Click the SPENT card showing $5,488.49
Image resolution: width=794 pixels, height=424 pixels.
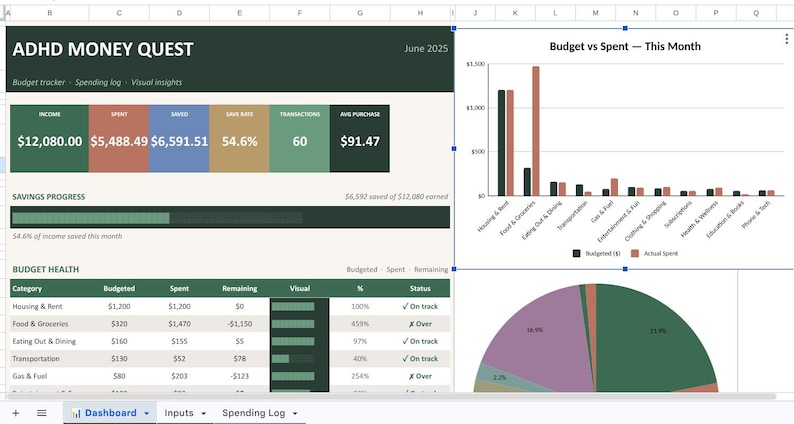(119, 138)
